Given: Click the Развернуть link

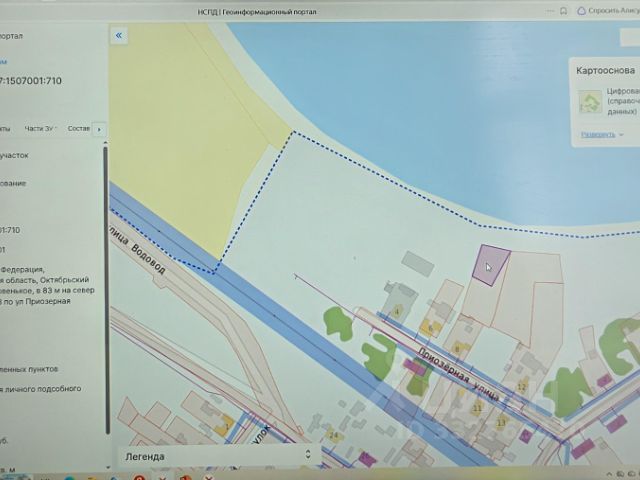Looking at the screenshot, I should (598, 134).
